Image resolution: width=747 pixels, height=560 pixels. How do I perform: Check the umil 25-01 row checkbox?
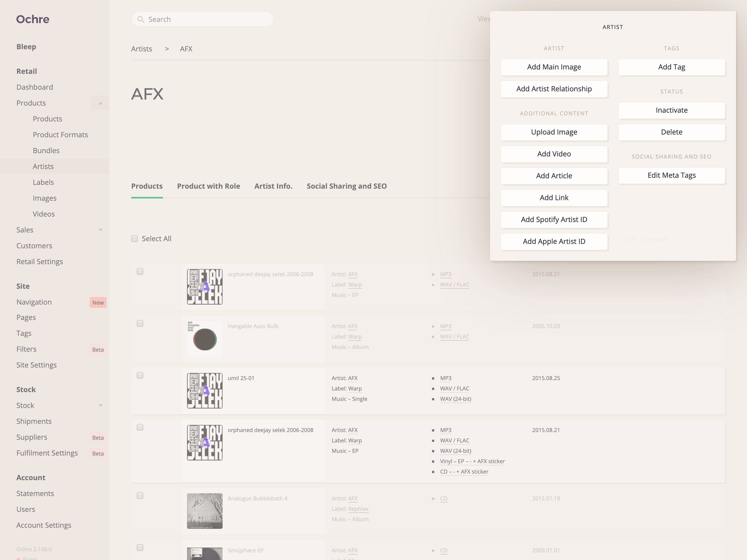point(140,376)
